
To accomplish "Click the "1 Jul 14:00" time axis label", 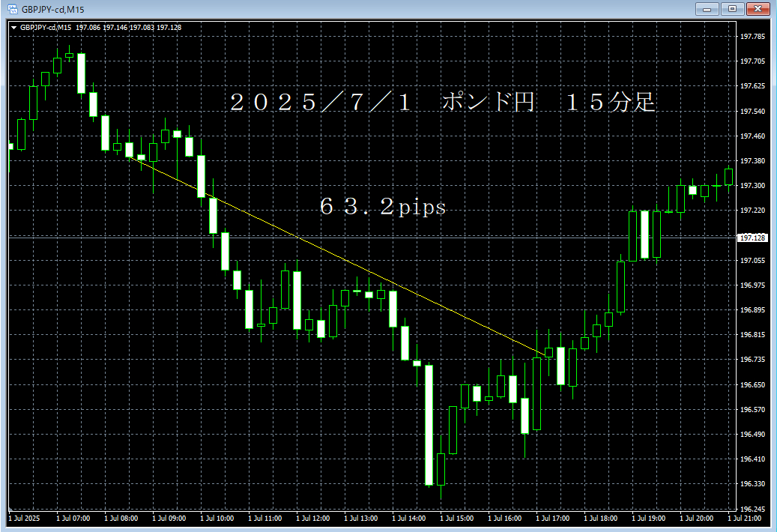I will [409, 518].
